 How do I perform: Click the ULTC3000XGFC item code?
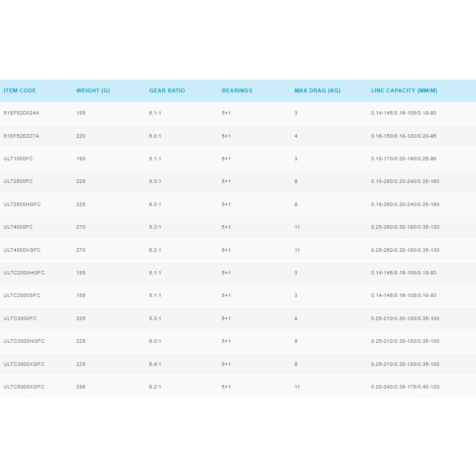(x=24, y=364)
